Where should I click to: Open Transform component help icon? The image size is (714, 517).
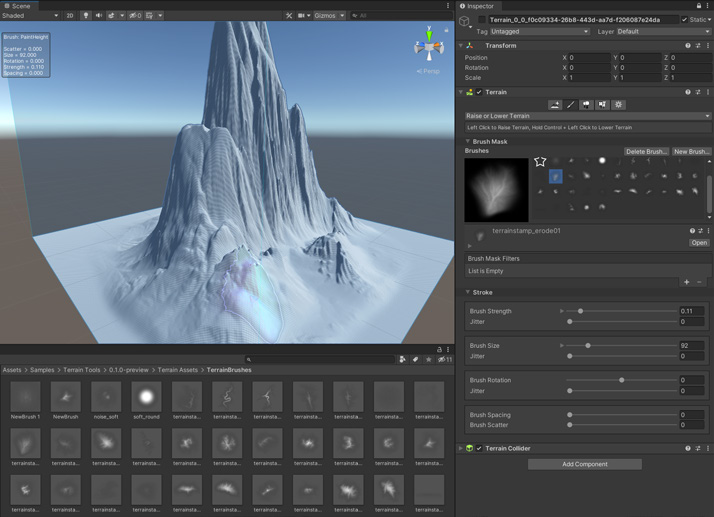tap(688, 46)
